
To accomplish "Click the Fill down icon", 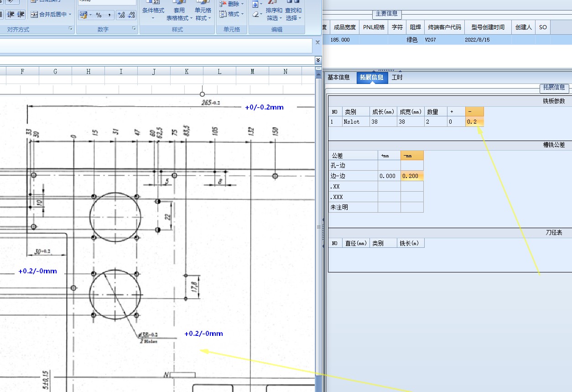I will [x=255, y=4].
